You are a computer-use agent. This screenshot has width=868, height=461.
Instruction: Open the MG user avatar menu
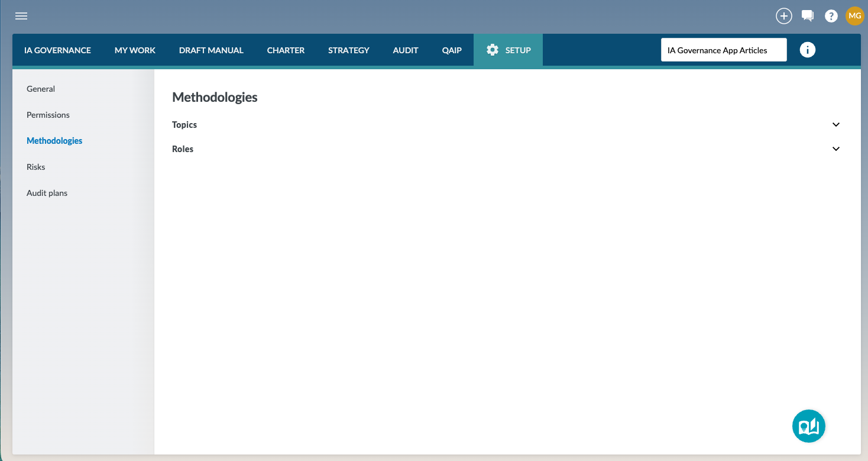coord(854,16)
